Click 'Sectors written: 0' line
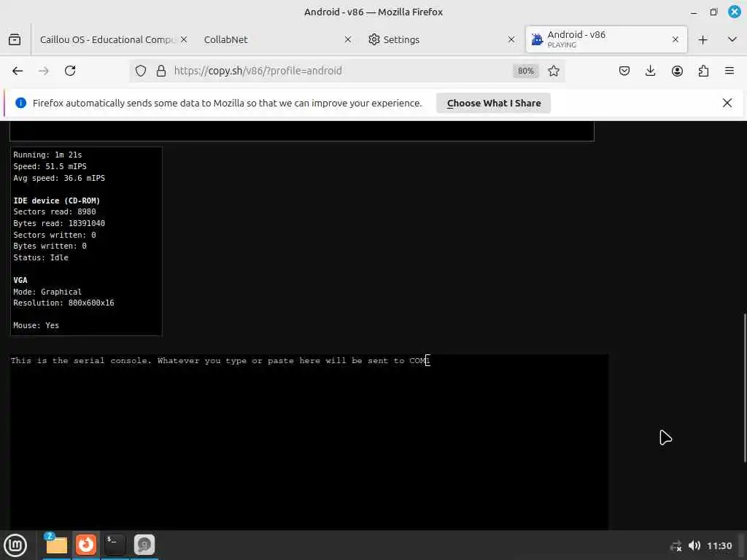 pyautogui.click(x=54, y=235)
